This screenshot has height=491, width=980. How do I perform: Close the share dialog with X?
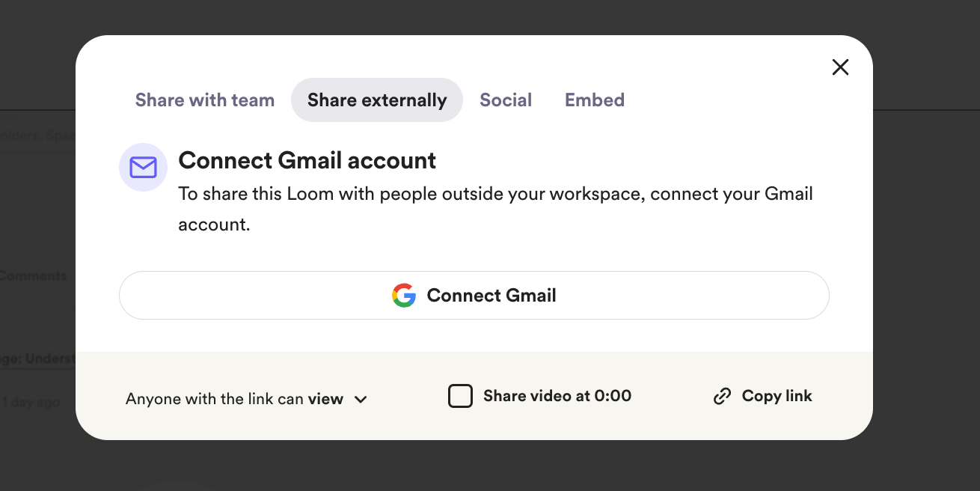click(x=840, y=67)
